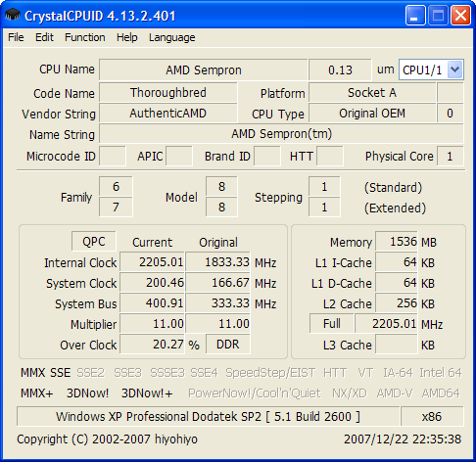
Task: Click the L1 I-Cache 64 value
Action: [397, 261]
